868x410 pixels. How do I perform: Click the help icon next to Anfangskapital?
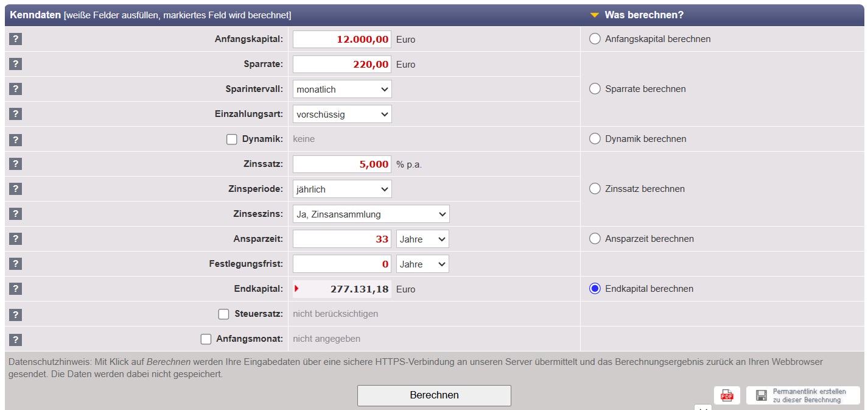tap(16, 39)
